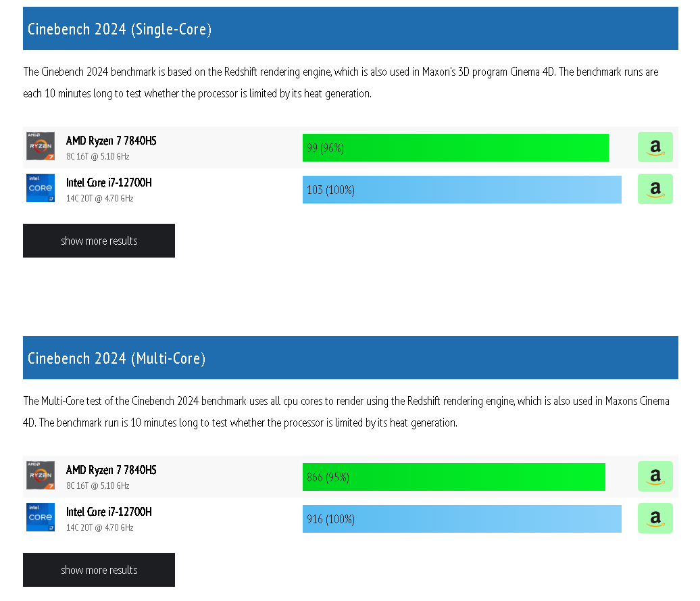
Task: Click the Cinebench 2024 (Single-Core) header
Action: pos(351,28)
